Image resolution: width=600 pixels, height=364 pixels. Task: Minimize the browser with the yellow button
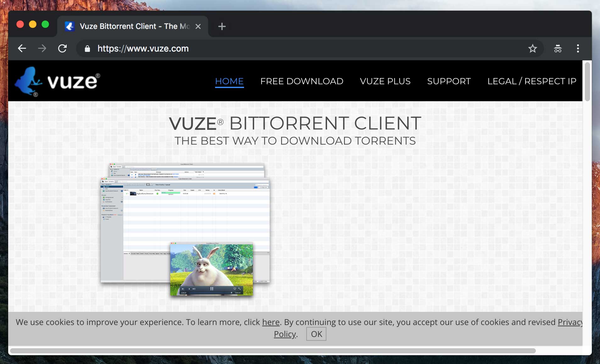(x=33, y=25)
